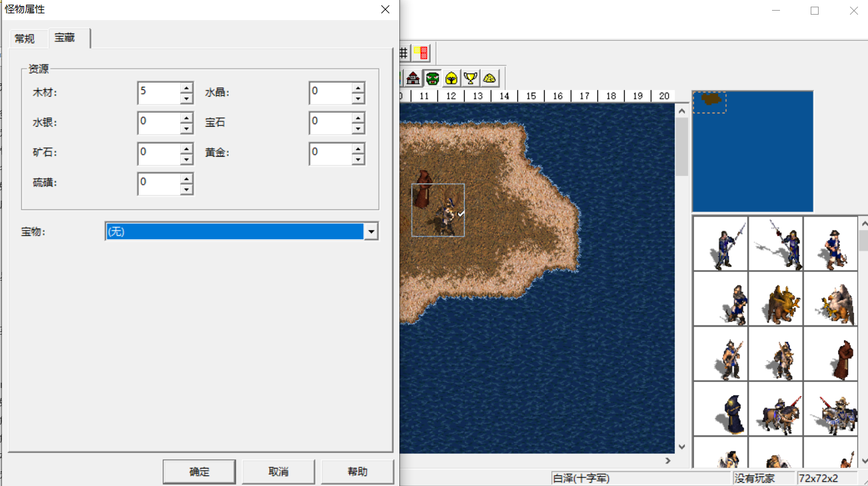Increase 木材 value with up arrow
The width and height of the screenshot is (868, 486).
pos(187,87)
